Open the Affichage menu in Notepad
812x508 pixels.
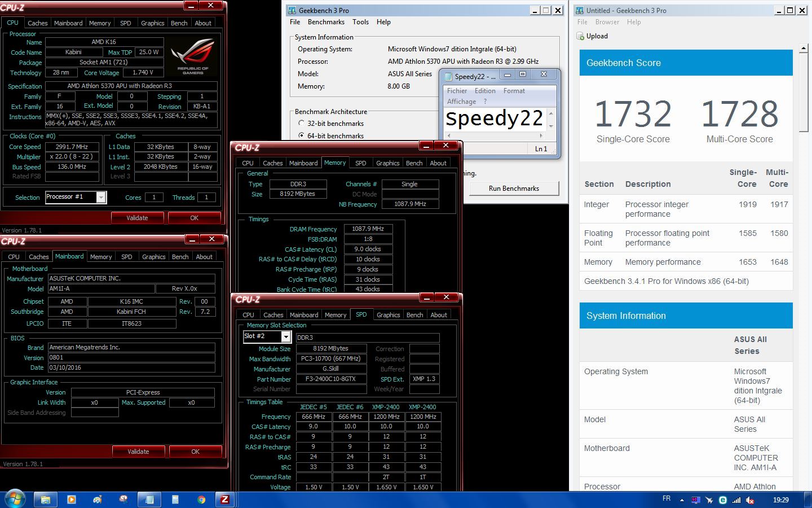click(x=461, y=102)
